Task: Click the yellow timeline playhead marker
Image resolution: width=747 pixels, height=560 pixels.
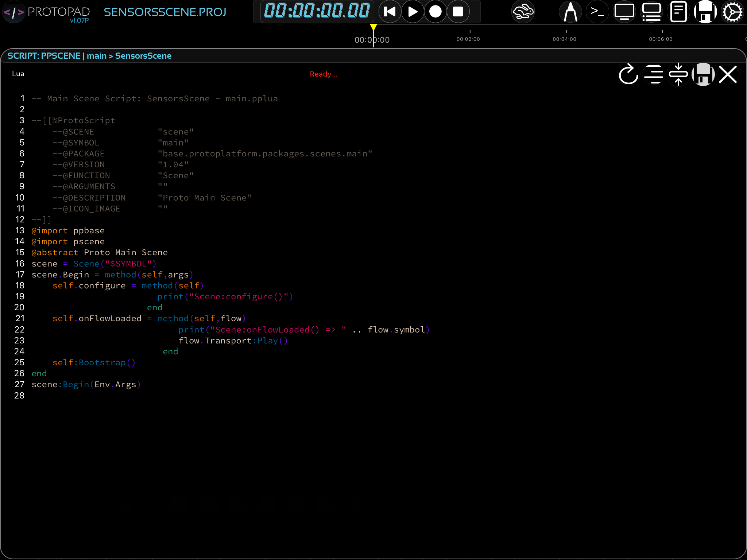Action: [373, 28]
